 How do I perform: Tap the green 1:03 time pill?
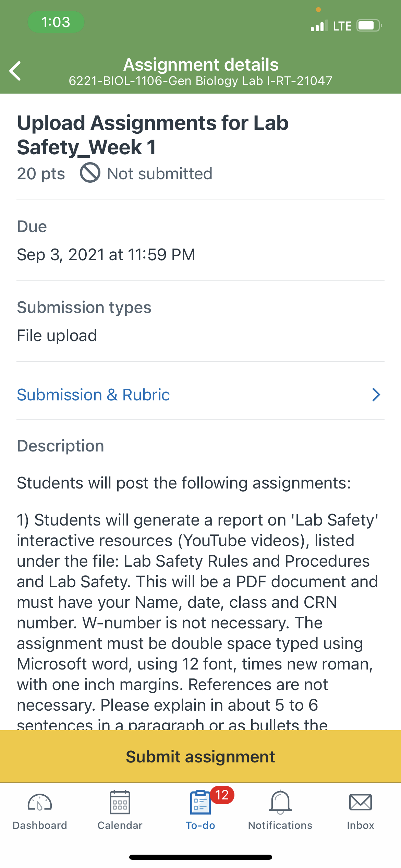(x=56, y=22)
